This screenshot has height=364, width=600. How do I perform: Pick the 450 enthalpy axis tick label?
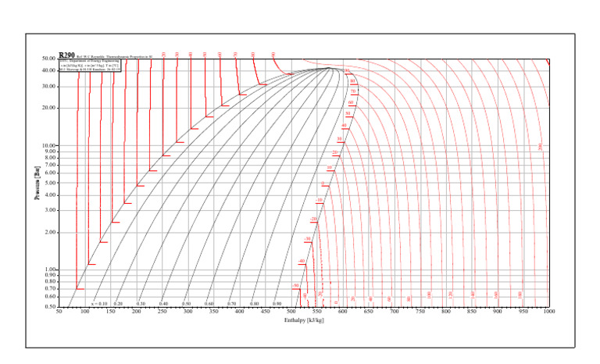coord(265,312)
